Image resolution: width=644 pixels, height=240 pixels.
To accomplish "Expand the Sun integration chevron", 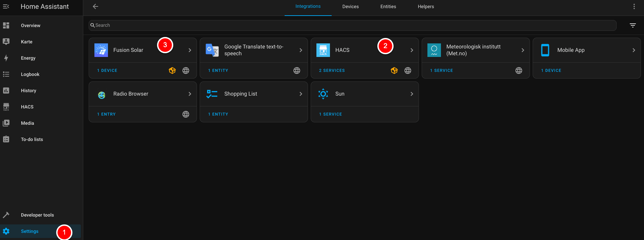I will click(x=412, y=94).
